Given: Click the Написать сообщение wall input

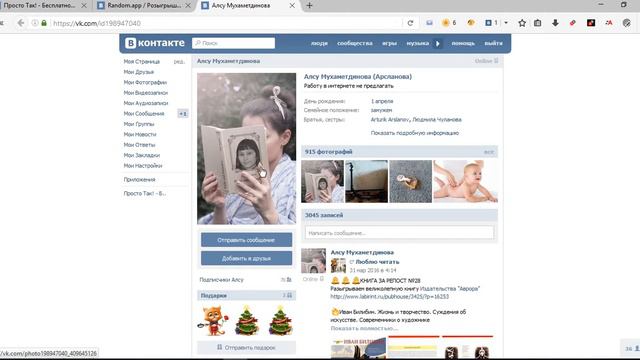Looking at the screenshot, I should [399, 233].
